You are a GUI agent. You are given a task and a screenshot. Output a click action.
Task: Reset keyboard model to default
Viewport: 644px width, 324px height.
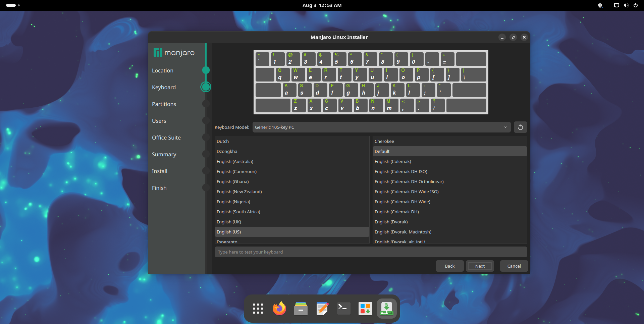(520, 127)
